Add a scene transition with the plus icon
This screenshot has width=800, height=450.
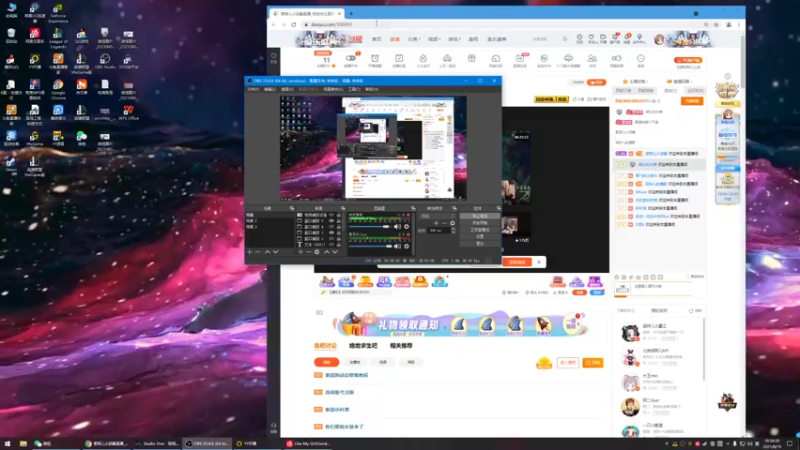436,223
